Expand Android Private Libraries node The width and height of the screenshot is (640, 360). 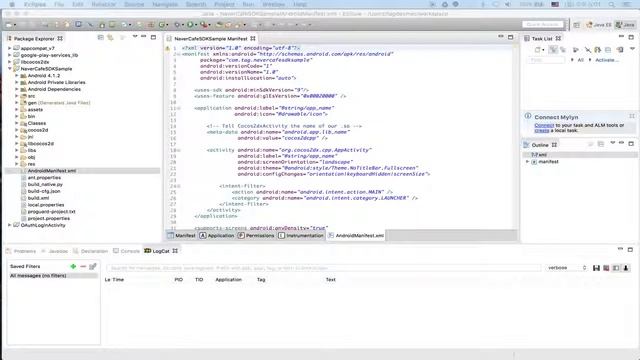(17, 82)
